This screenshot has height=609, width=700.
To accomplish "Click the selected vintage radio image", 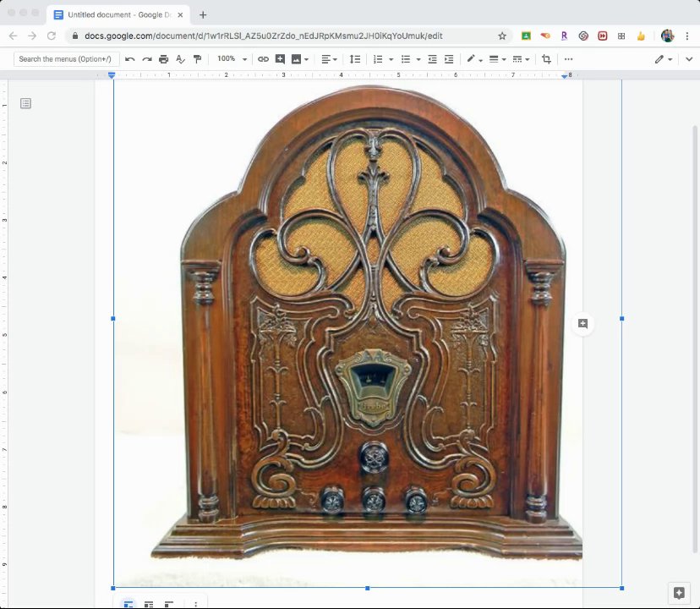I will coord(368,334).
